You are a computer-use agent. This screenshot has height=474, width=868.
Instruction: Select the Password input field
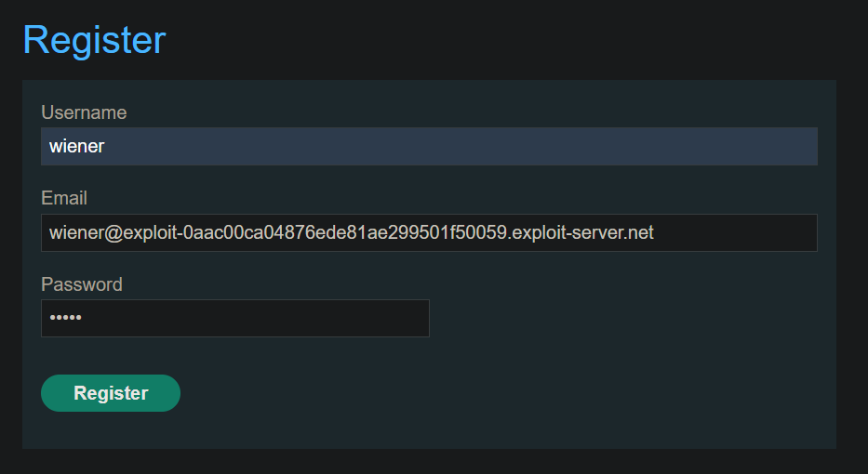click(x=235, y=318)
